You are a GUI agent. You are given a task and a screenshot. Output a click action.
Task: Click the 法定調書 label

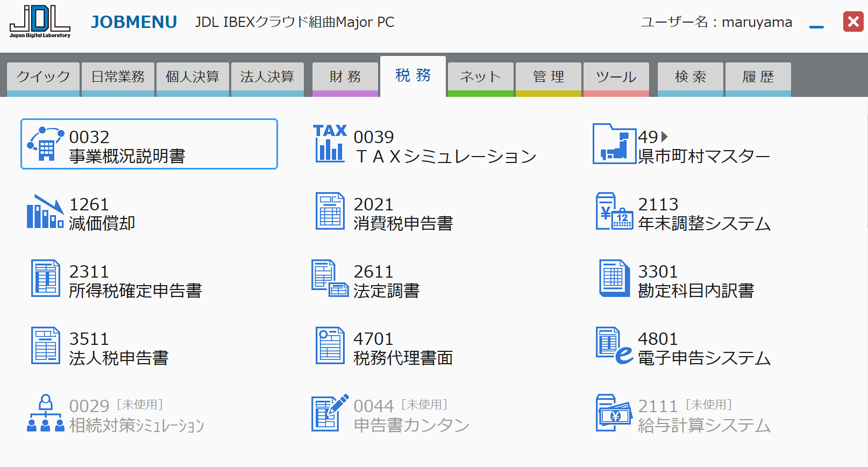click(x=387, y=291)
